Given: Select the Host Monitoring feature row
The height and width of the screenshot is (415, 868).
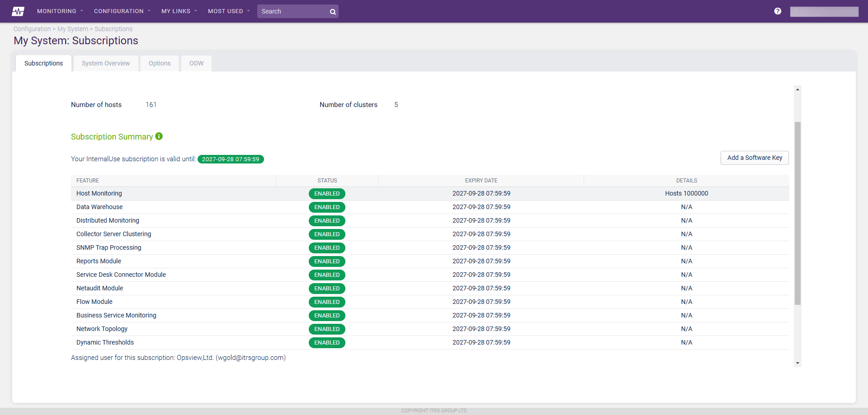Looking at the screenshot, I should click(99, 193).
